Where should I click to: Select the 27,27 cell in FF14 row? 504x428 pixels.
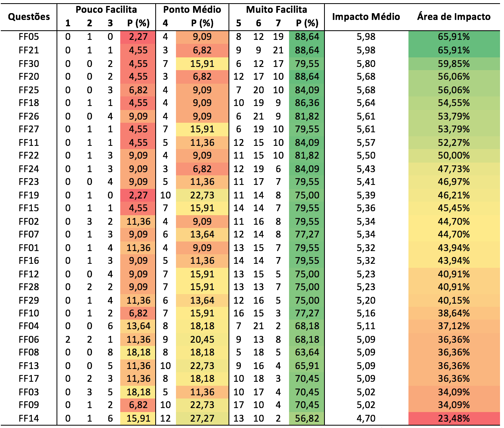[x=202, y=418]
